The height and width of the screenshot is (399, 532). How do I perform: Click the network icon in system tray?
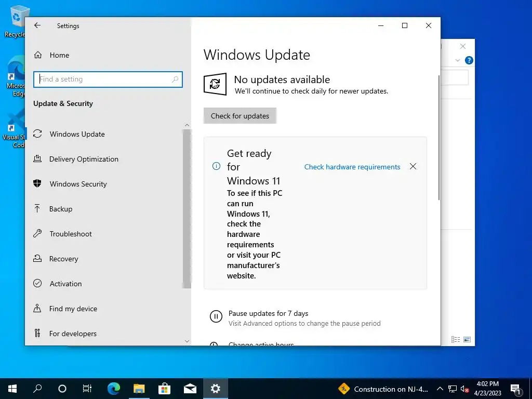tap(453, 389)
